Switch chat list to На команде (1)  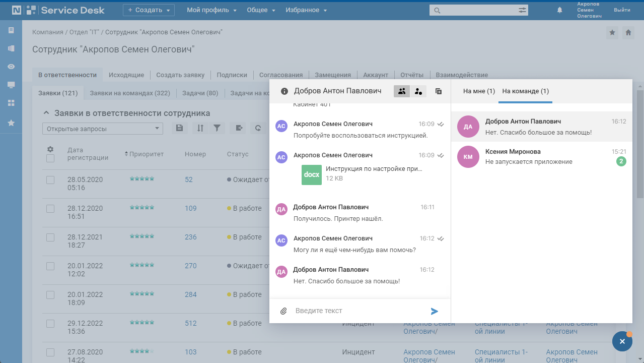(526, 91)
